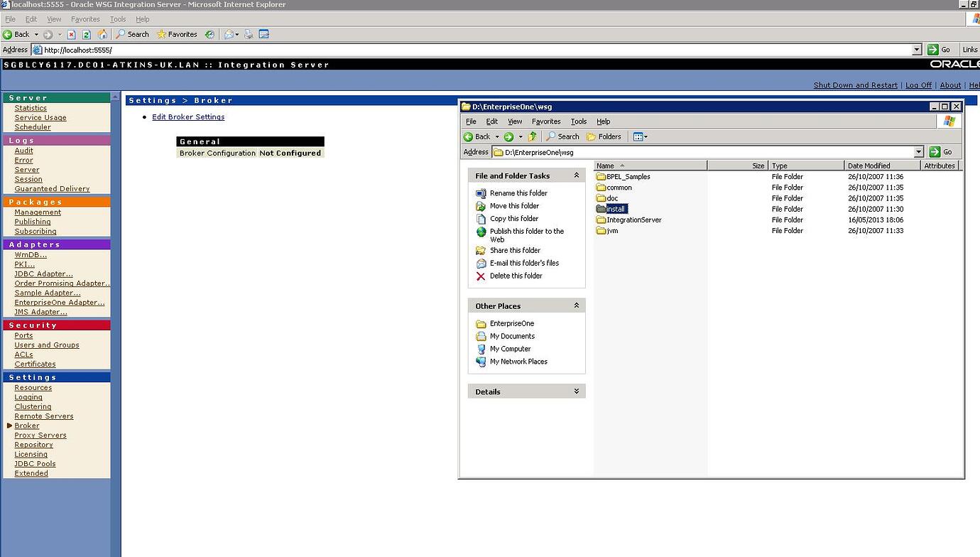
Task: Select the install folder
Action: pyautogui.click(x=611, y=209)
